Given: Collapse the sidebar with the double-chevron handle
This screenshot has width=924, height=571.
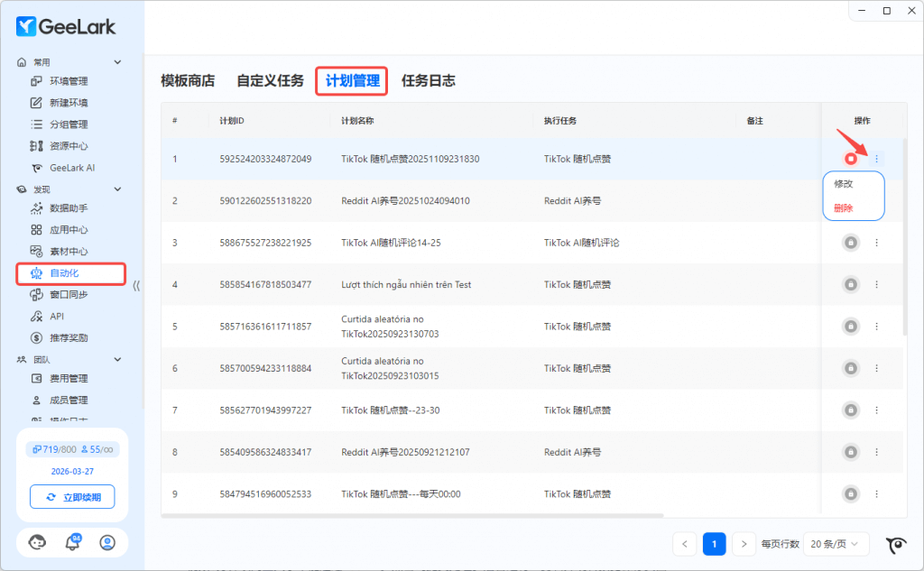Looking at the screenshot, I should [136, 285].
